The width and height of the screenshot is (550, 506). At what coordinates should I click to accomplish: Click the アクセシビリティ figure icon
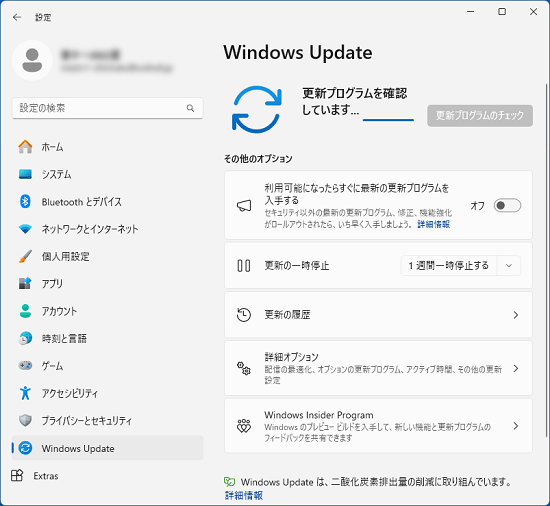click(x=25, y=393)
